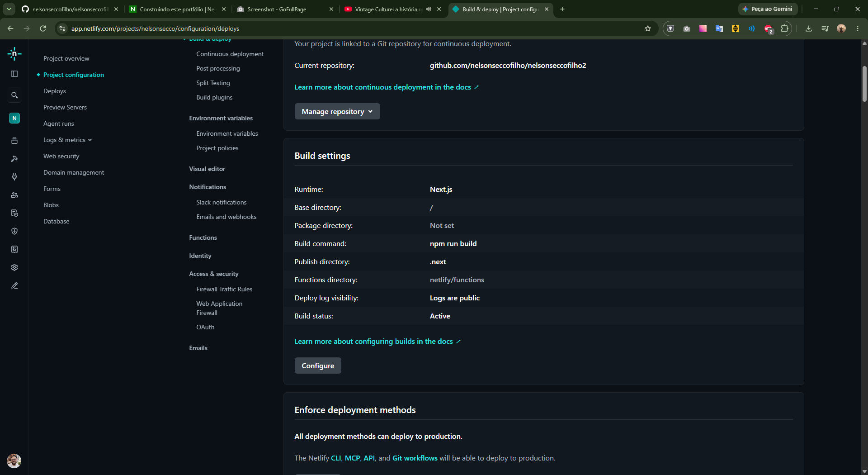The image size is (868, 475).
Task: Click the pencil edit icon in the sidebar
Action: click(14, 285)
